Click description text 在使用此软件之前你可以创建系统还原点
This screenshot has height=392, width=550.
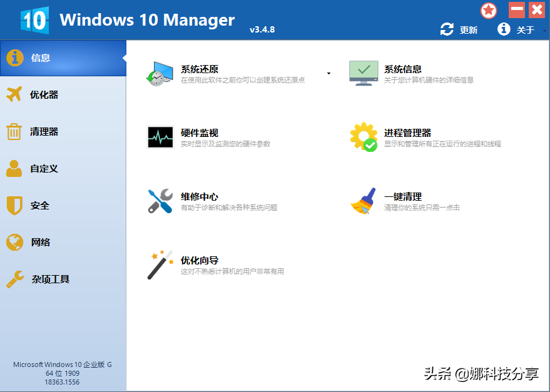(x=243, y=80)
